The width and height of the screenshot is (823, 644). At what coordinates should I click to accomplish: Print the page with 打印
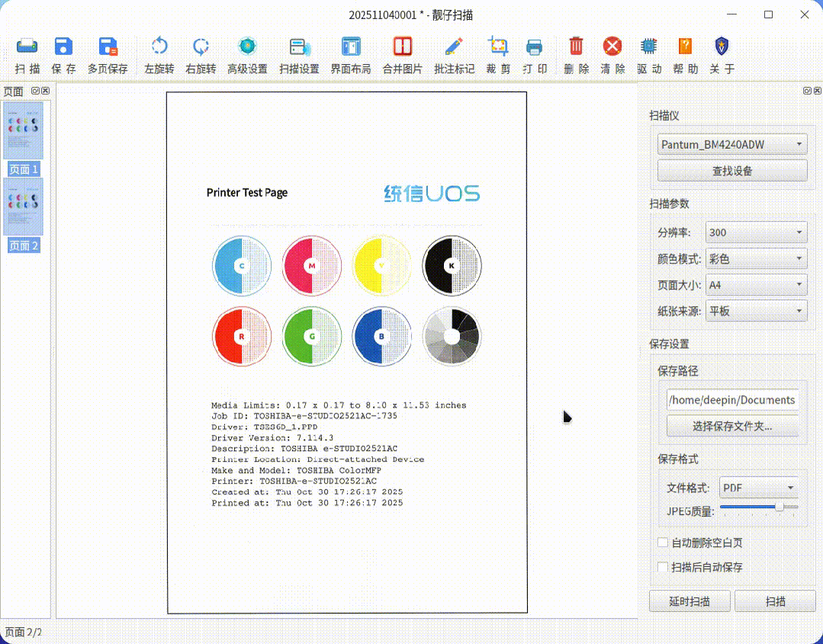click(535, 55)
